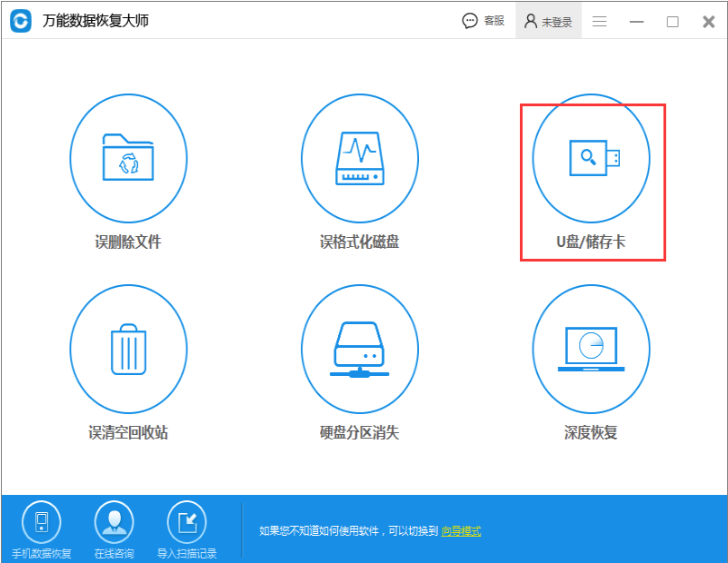Start the 深度恢复 deep recovery mode icon

tap(591, 350)
